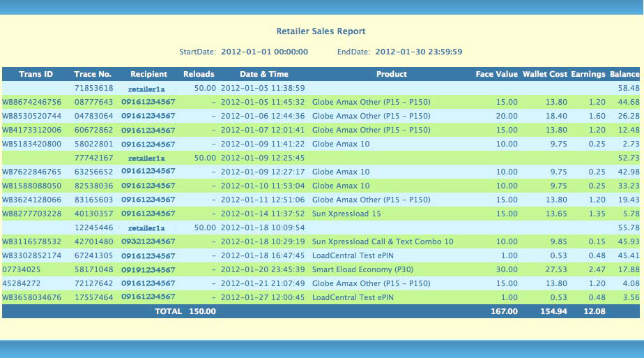The width and height of the screenshot is (644, 358).
Task: Click Globe Amax 10 in WB5183420800 row
Action: (x=341, y=144)
